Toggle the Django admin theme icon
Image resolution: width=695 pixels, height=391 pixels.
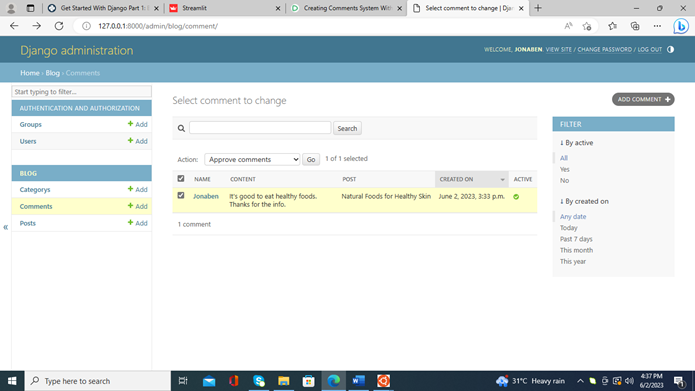(x=670, y=50)
